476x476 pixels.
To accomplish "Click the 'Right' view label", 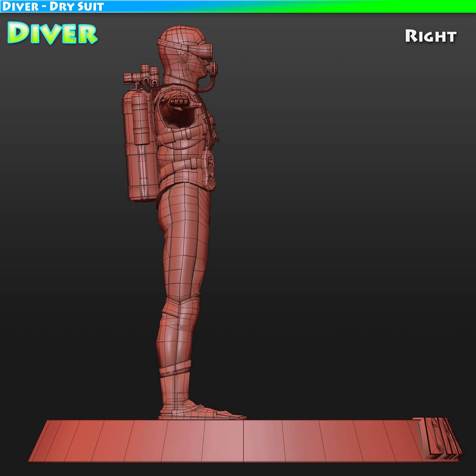I will [x=431, y=36].
